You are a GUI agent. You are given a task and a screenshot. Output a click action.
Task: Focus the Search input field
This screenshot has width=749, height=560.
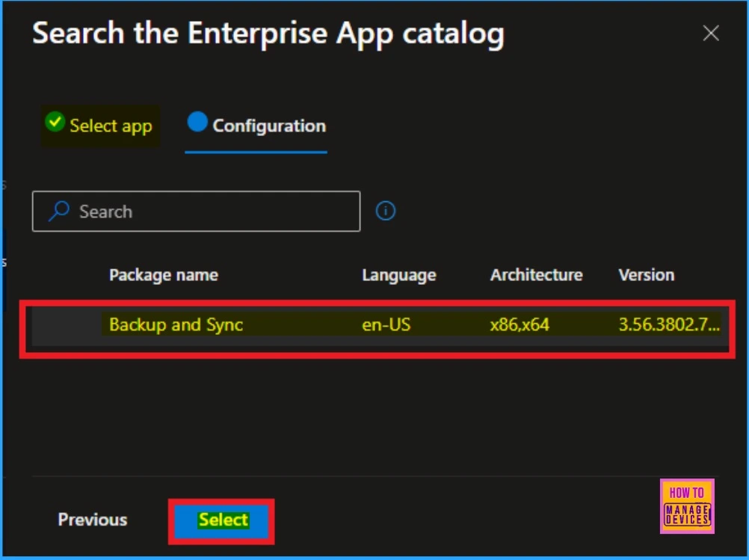(197, 211)
